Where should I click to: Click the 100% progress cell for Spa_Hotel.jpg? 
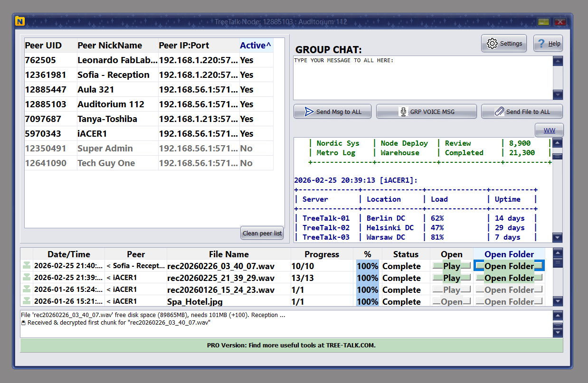[368, 301]
